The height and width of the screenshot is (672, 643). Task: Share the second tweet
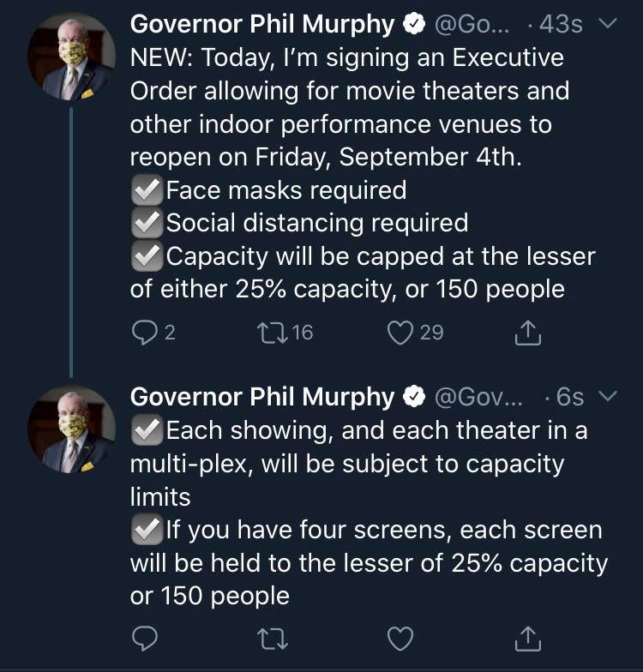point(529,637)
